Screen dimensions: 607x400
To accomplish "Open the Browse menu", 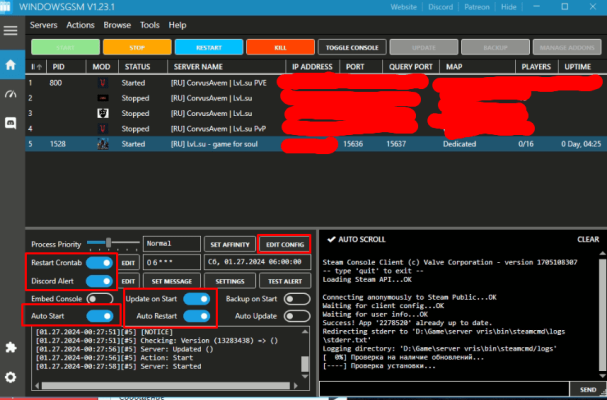I will coord(117,25).
